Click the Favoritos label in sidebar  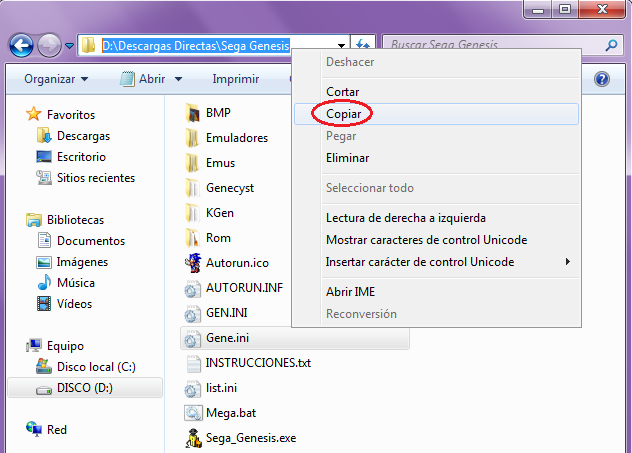[71, 115]
